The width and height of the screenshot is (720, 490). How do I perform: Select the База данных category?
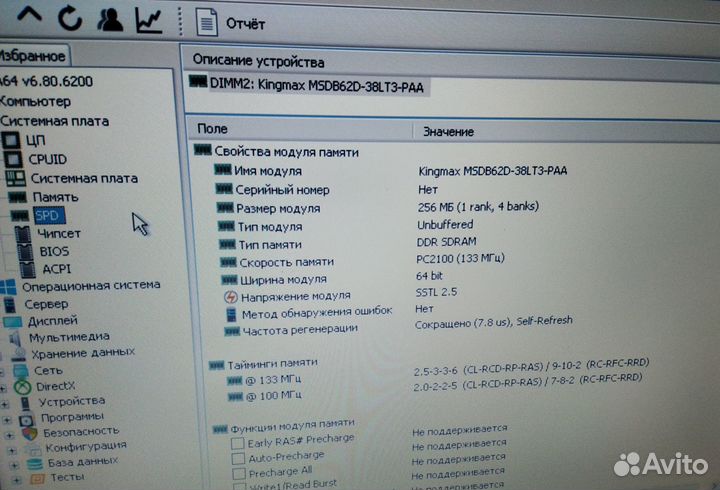coord(83,462)
